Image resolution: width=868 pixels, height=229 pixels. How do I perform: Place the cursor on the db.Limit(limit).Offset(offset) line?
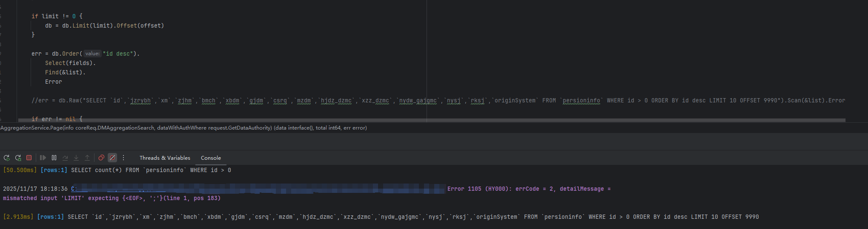[104, 26]
